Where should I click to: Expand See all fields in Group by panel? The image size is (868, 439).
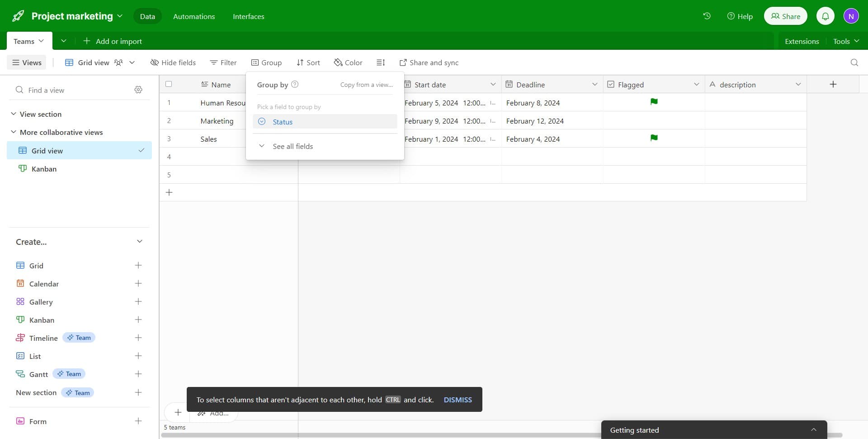[293, 146]
